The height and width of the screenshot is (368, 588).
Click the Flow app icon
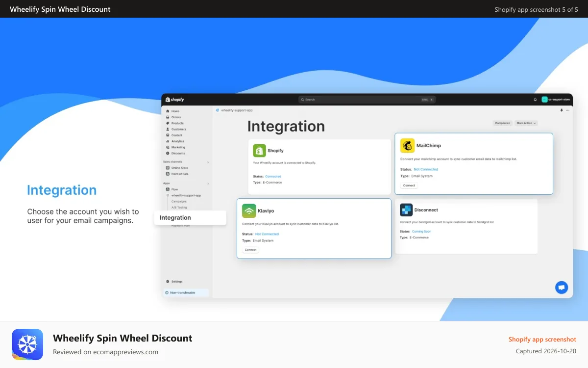pos(168,189)
